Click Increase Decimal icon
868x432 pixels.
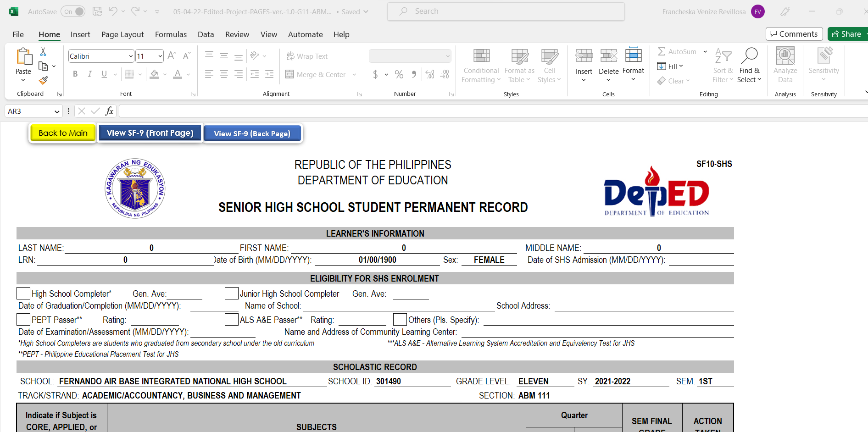430,74
